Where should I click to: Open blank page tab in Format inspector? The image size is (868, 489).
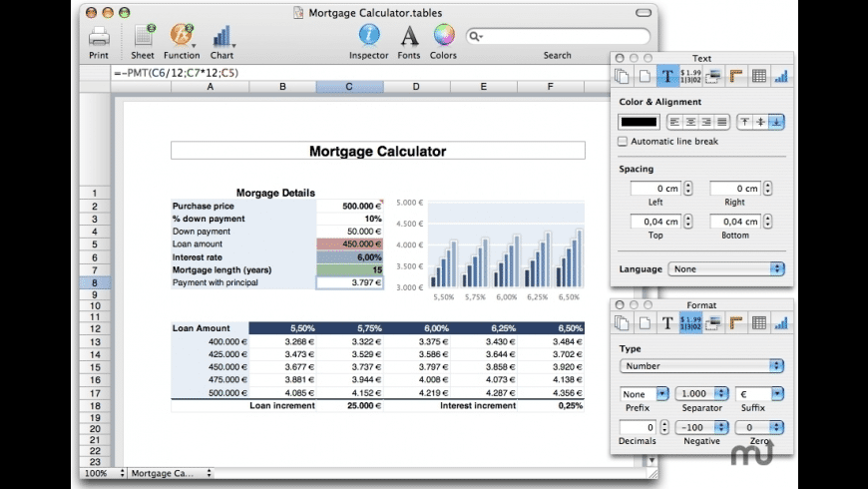(x=645, y=322)
